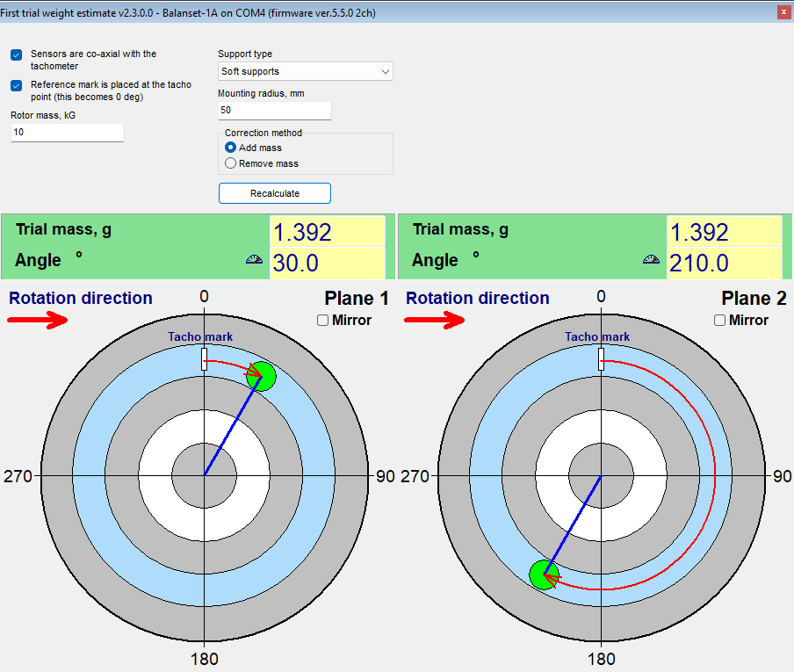Click the 'Correction method' group label
Viewport: 794px width, 672px height.
[263, 133]
